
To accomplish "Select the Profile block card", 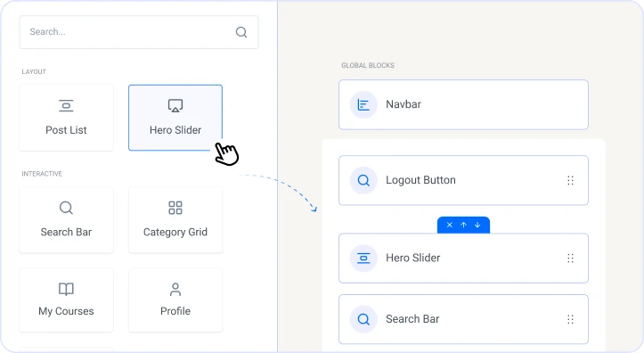I will click(175, 300).
